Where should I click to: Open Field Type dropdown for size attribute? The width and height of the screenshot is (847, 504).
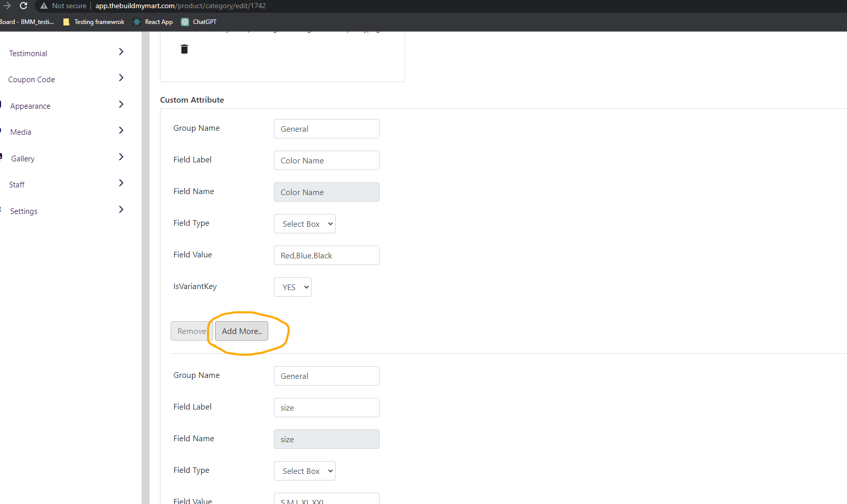tap(304, 471)
